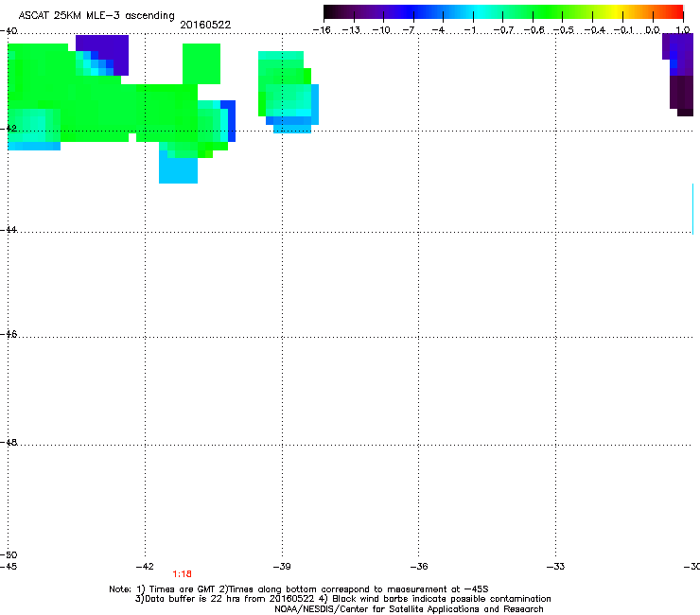Click the "-44" latitude axis label
This screenshot has width=700, height=615.
tap(9, 230)
